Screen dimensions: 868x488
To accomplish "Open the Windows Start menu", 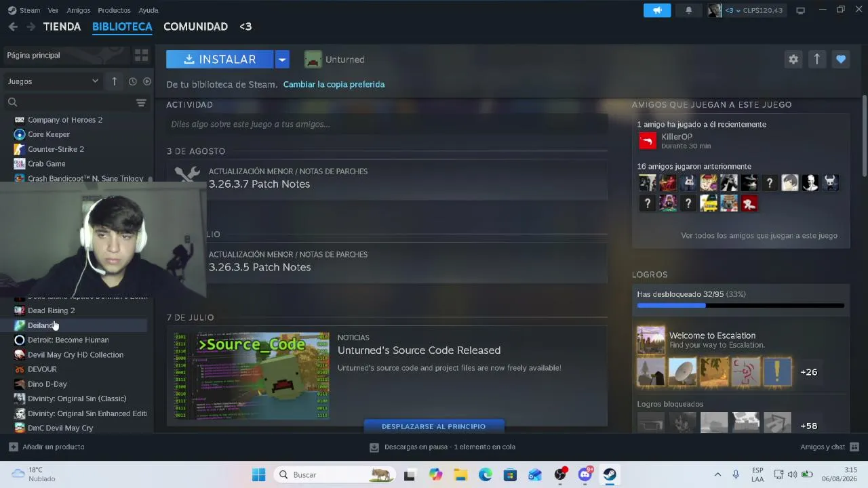I will click(x=258, y=474).
